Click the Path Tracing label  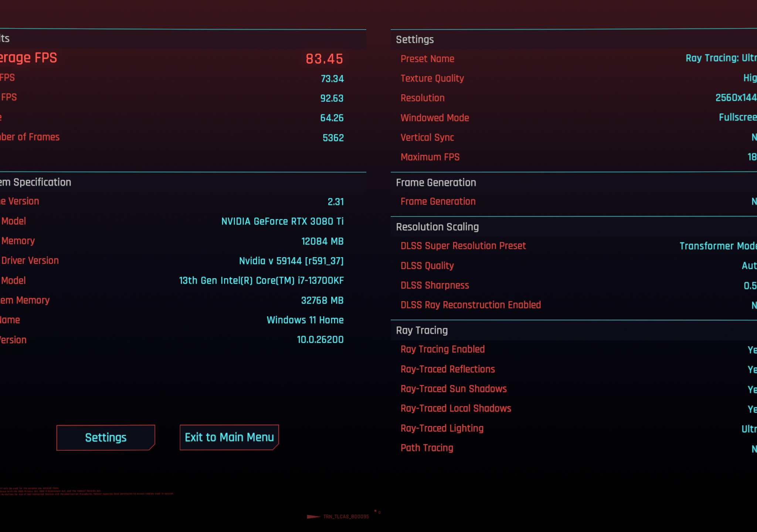[x=427, y=448]
